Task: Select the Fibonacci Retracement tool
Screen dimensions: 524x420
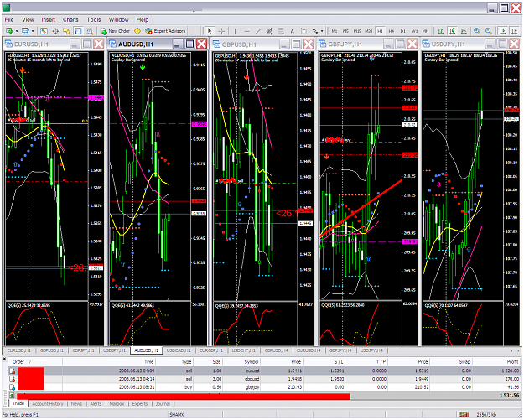Action: (281, 31)
